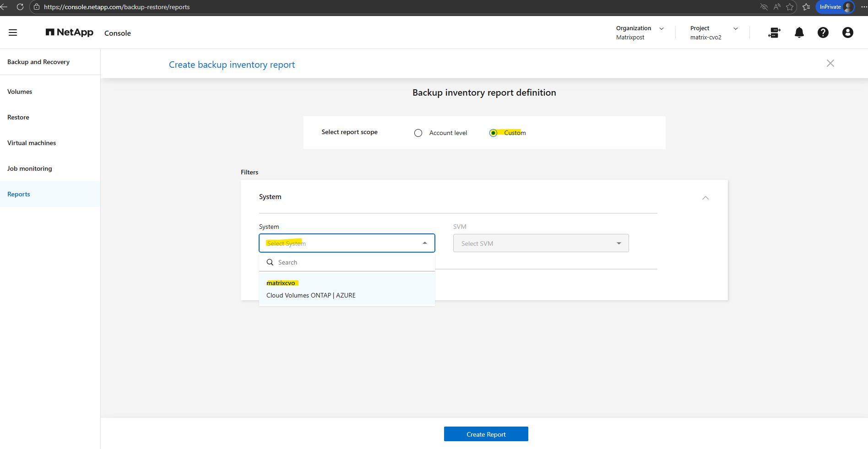Select the Custom scope radio button
Viewport: 868px width, 449px height.
(x=493, y=133)
